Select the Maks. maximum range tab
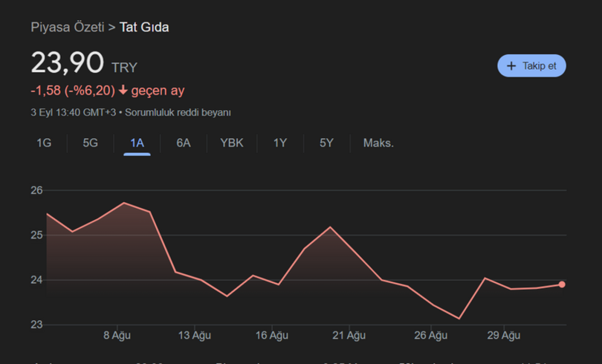 378,143
